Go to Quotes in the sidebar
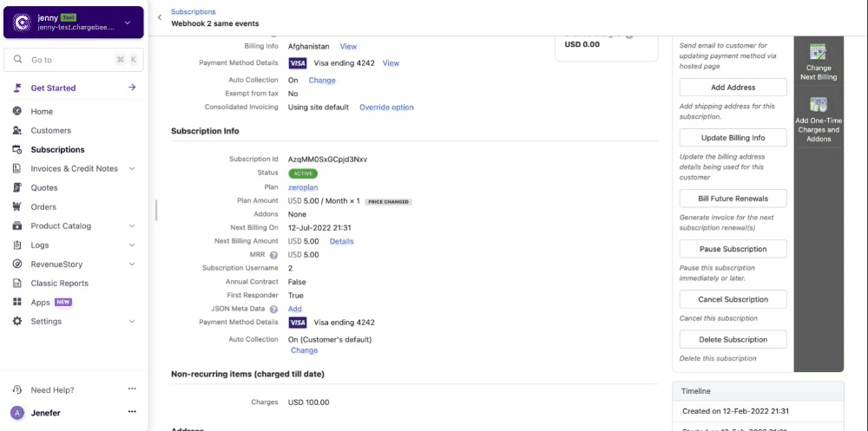 43,188
